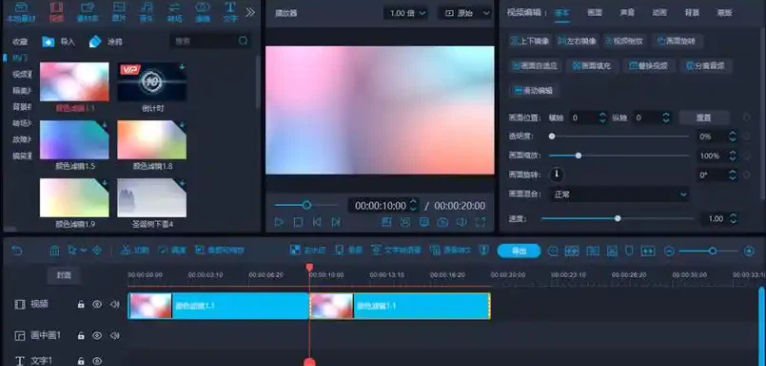This screenshot has width=766, height=366.
Task: Select the 收藏 sidebar category
Action: tap(20, 42)
